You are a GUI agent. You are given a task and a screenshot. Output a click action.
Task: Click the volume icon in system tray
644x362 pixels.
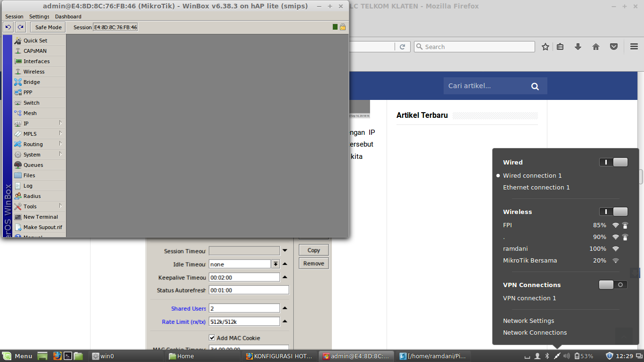tap(566, 356)
